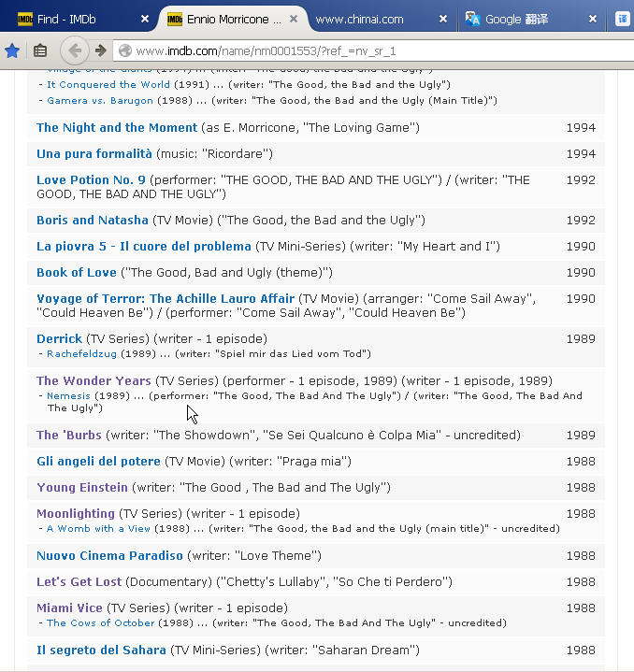Close the Google 翻译 tab

593,19
